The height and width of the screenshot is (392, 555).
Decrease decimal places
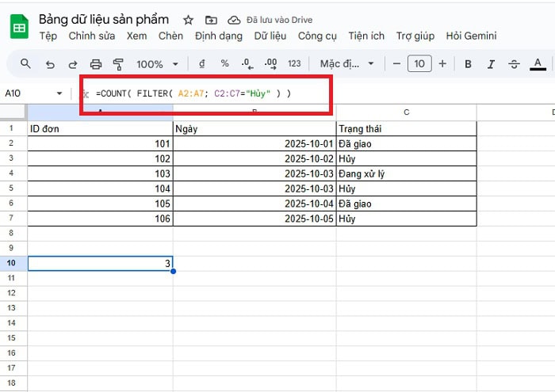click(x=247, y=64)
